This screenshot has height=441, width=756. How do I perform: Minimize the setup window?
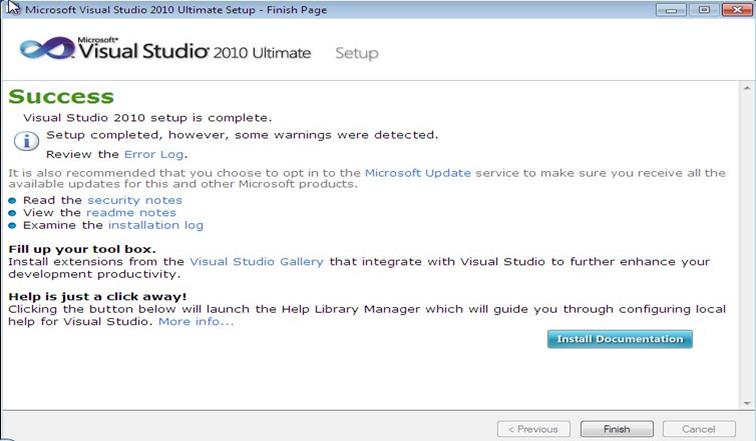[671, 10]
